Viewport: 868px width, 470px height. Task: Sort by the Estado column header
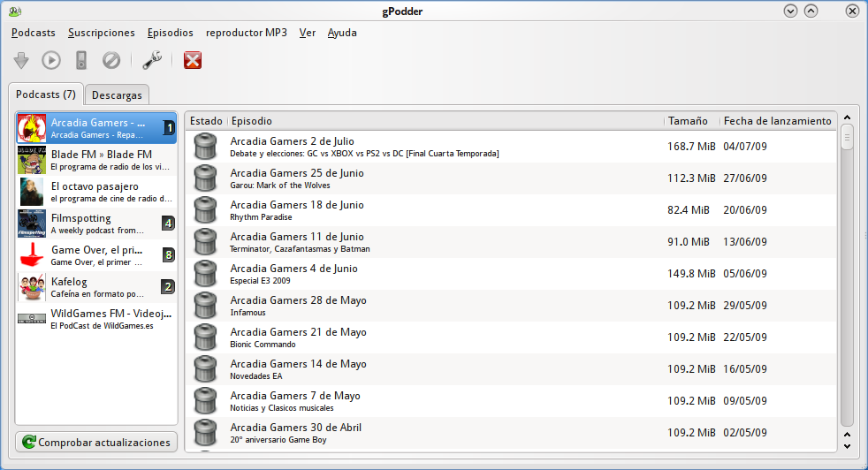(206, 121)
